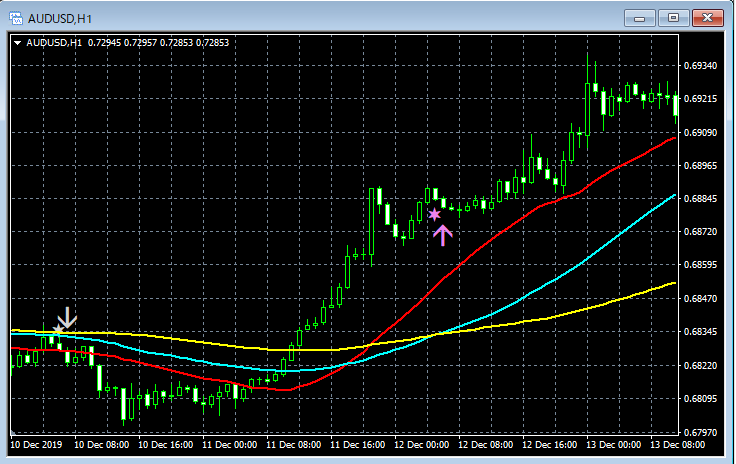This screenshot has width=736, height=464.
Task: Click the 0.68965 price label
Action: tap(700, 166)
